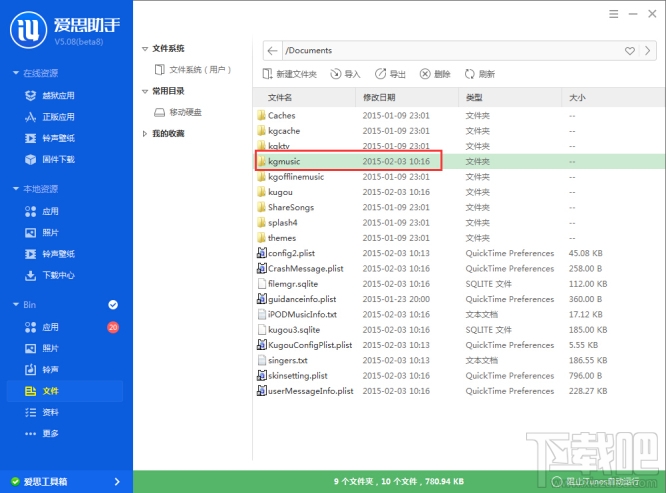Select KugouConfigPlist.plist file
This screenshot has height=493, width=666.
coord(459,345)
